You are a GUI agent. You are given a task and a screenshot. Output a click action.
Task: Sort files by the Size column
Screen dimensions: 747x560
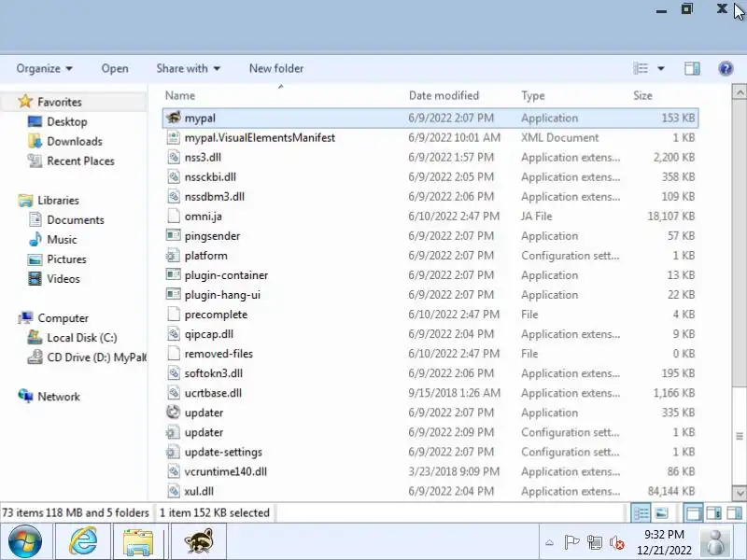pyautogui.click(x=642, y=96)
